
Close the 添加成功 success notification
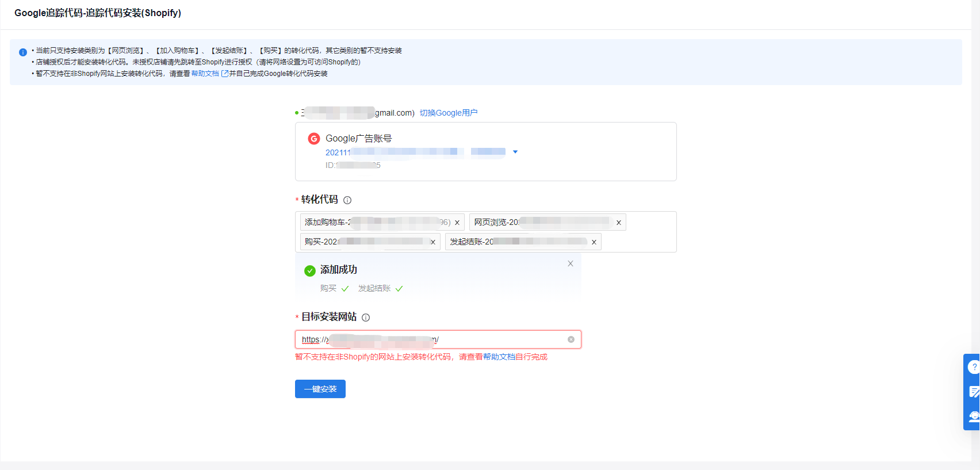click(571, 263)
